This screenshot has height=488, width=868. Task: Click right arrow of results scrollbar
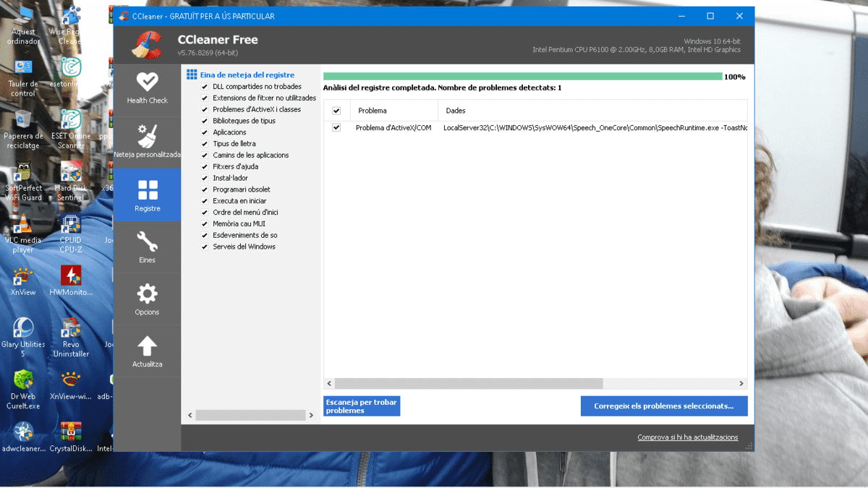(x=741, y=384)
